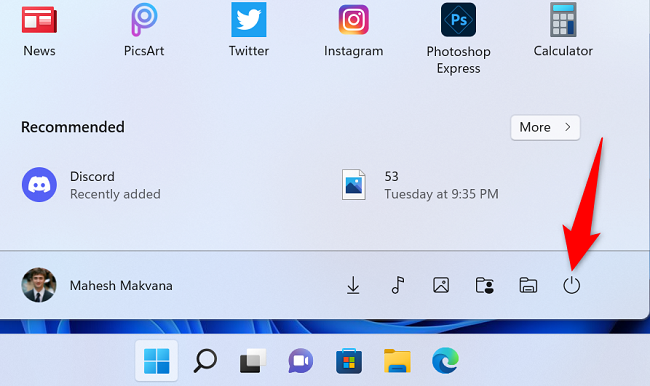
Task: Open the Music folder shortcut
Action: coord(398,285)
